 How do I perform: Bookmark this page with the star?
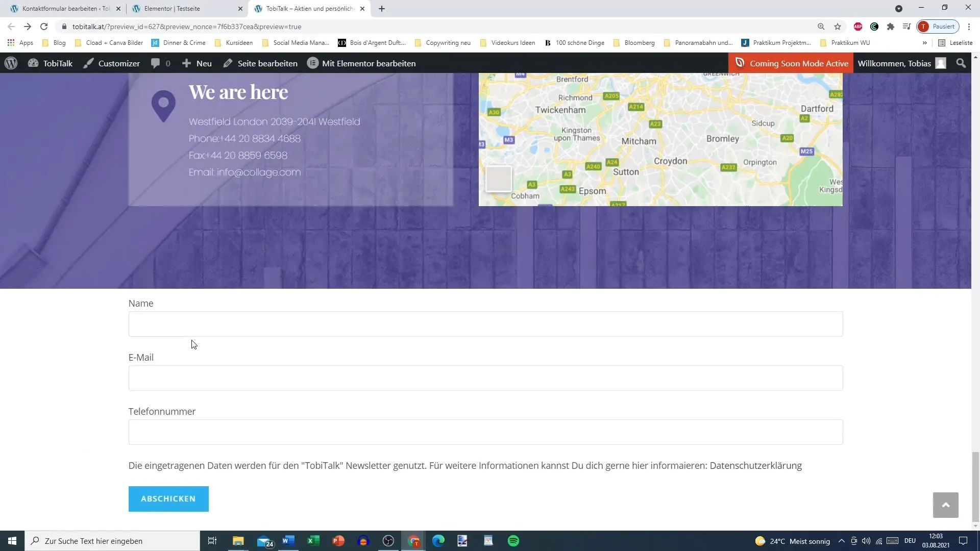[x=838, y=27]
